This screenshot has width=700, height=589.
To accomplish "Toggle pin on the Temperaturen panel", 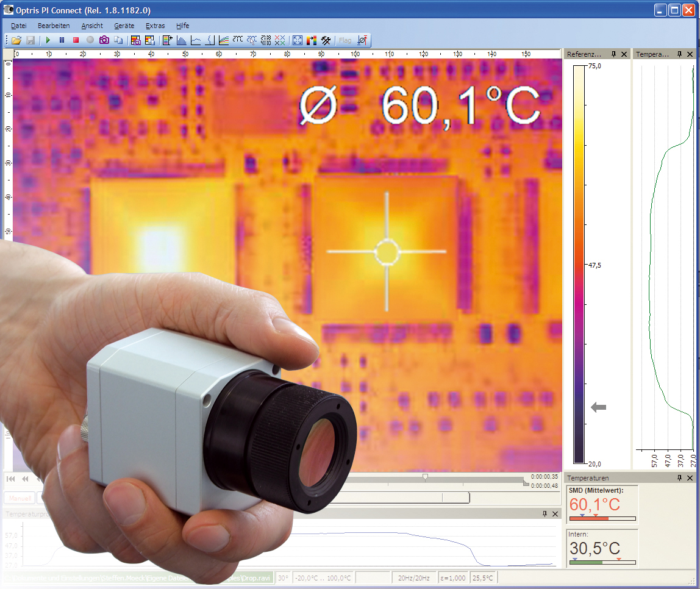I will (x=679, y=478).
